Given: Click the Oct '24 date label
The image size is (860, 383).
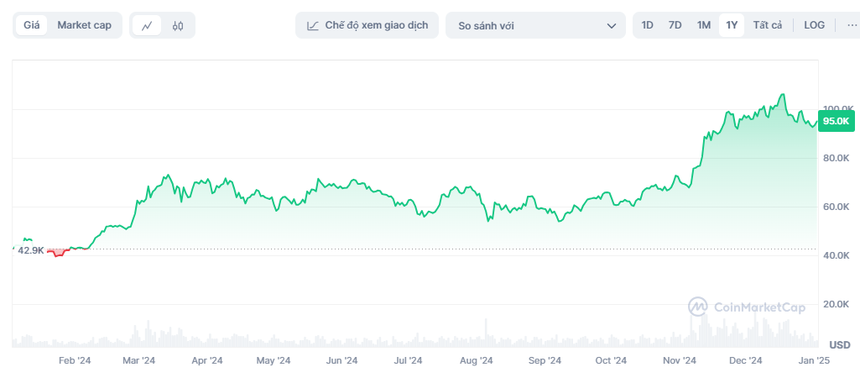Looking at the screenshot, I should coord(611,361).
